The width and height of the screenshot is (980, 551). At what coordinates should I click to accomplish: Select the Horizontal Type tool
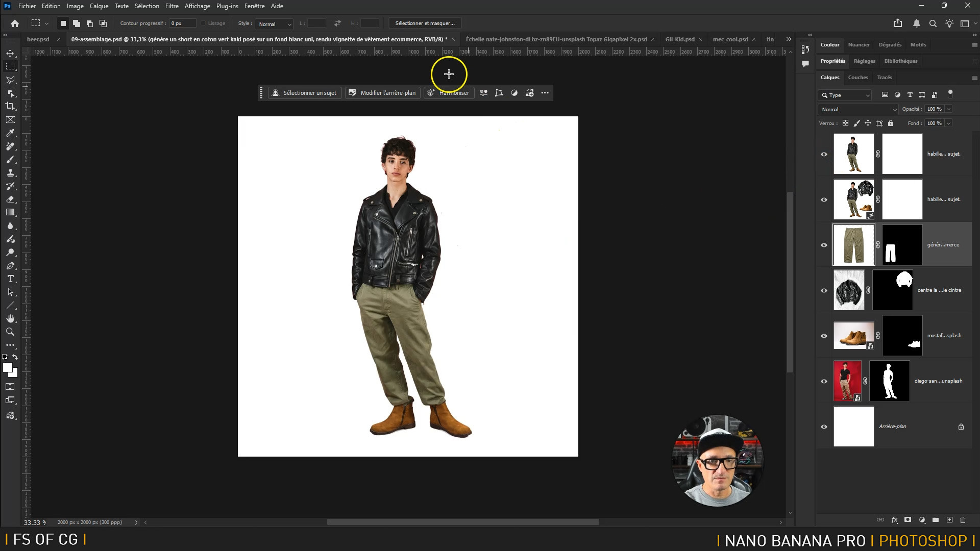10,279
